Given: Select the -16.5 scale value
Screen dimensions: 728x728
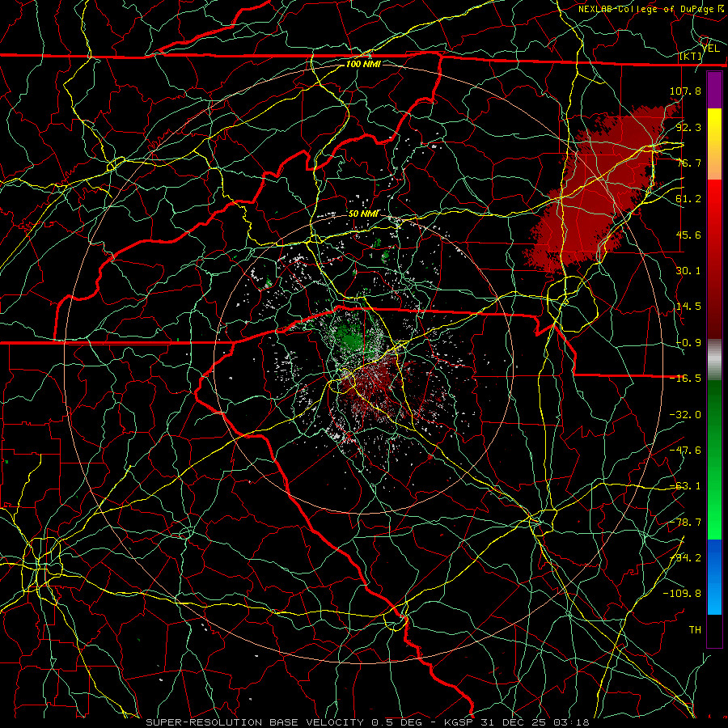Looking at the screenshot, I should [685, 379].
